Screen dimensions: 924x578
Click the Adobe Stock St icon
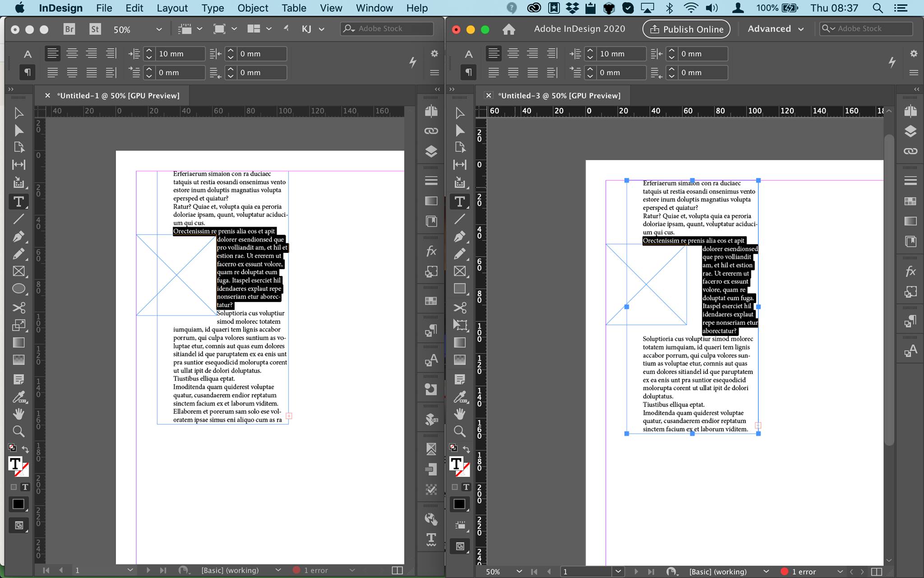[95, 29]
